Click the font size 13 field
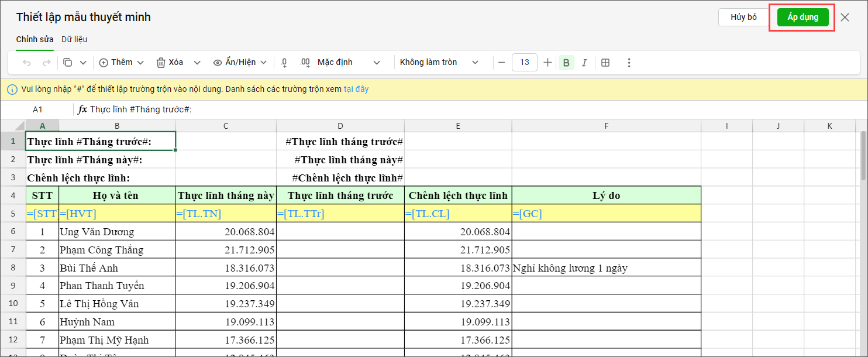 [524, 63]
